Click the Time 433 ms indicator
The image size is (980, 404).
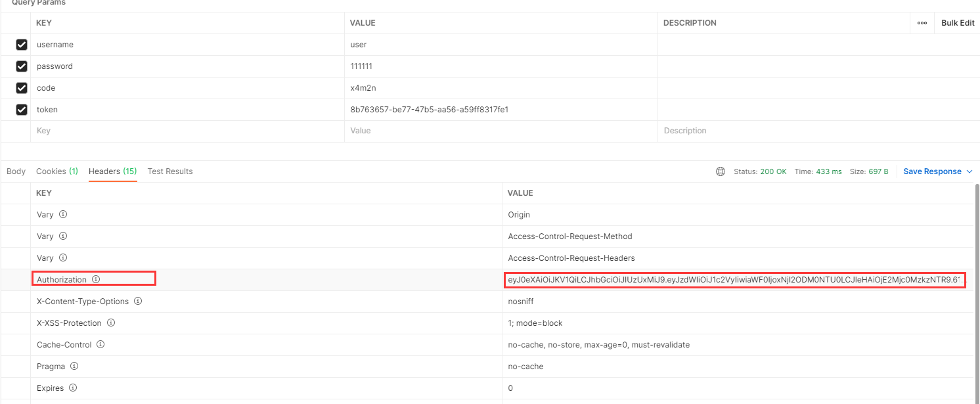[818, 171]
